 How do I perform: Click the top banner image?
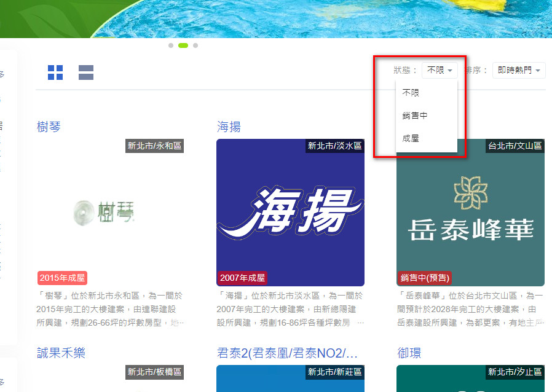pos(276,18)
